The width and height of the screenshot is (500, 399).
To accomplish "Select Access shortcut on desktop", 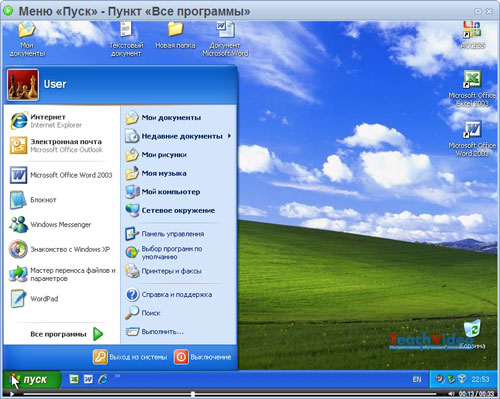I will point(473,35).
